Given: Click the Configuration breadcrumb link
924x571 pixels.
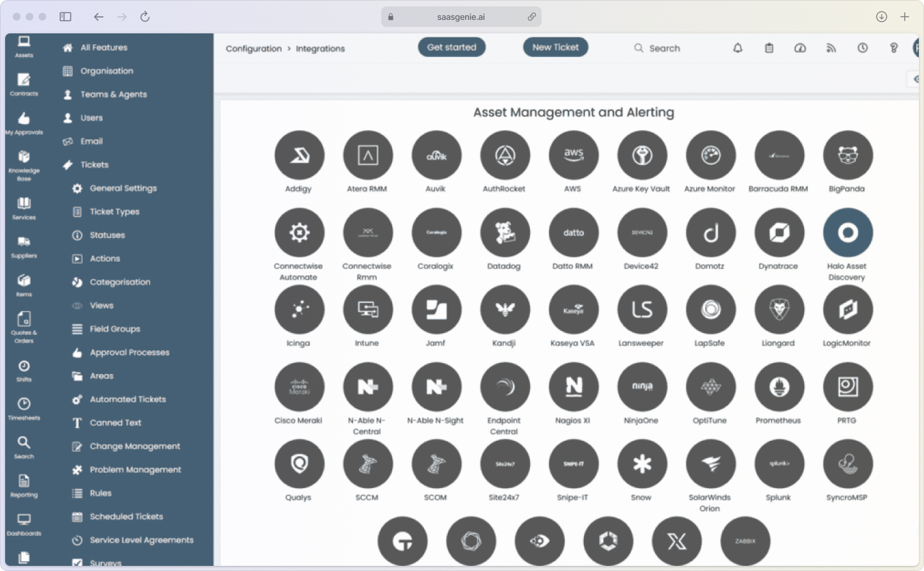Looking at the screenshot, I should pos(254,48).
